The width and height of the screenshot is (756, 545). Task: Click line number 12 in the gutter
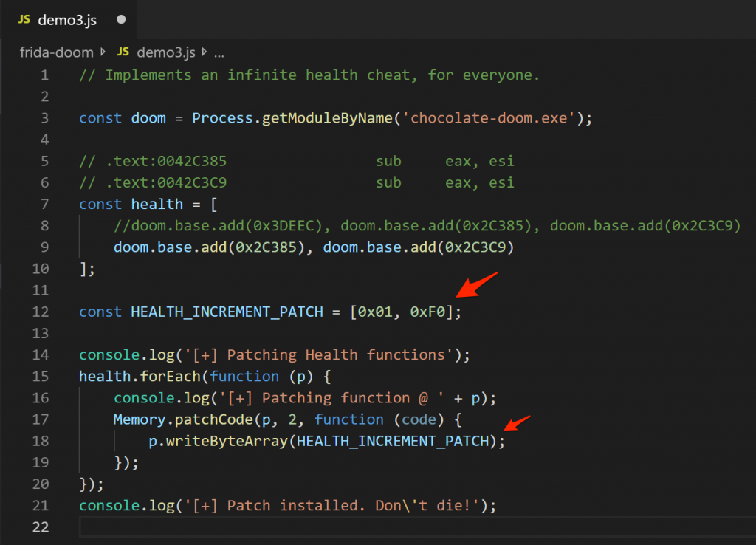(x=41, y=312)
